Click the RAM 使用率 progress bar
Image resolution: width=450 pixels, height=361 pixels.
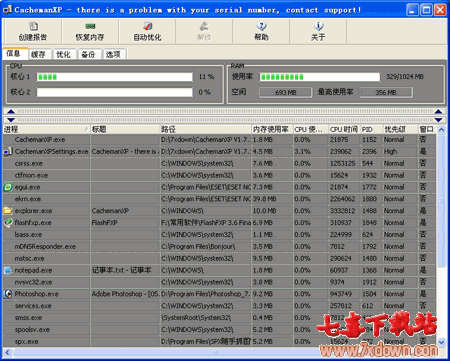320,77
